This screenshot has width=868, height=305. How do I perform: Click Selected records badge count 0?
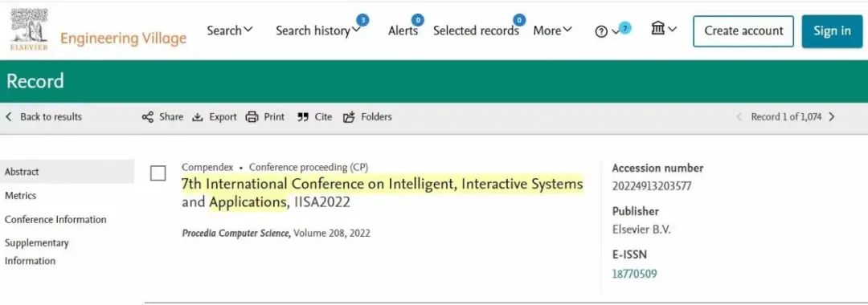coord(518,20)
